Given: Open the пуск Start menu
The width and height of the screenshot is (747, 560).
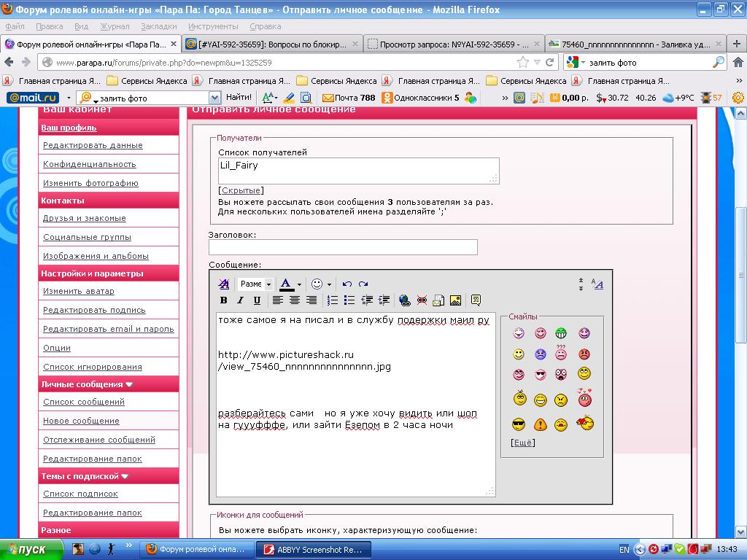Looking at the screenshot, I should point(31,550).
